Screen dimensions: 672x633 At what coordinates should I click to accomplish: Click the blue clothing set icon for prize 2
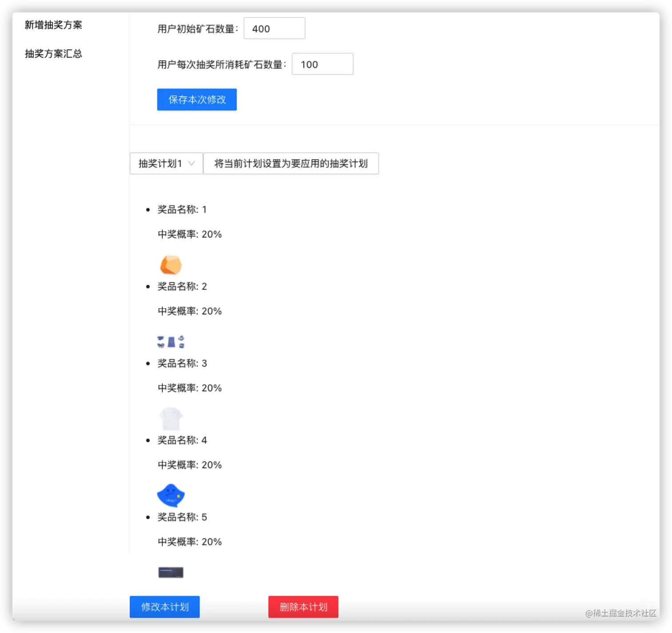tap(171, 341)
